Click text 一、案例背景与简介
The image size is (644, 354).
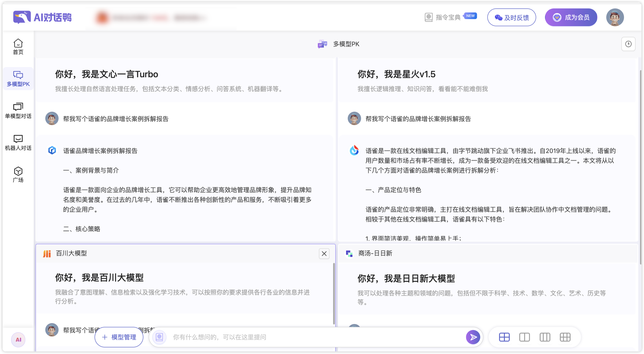(91, 170)
